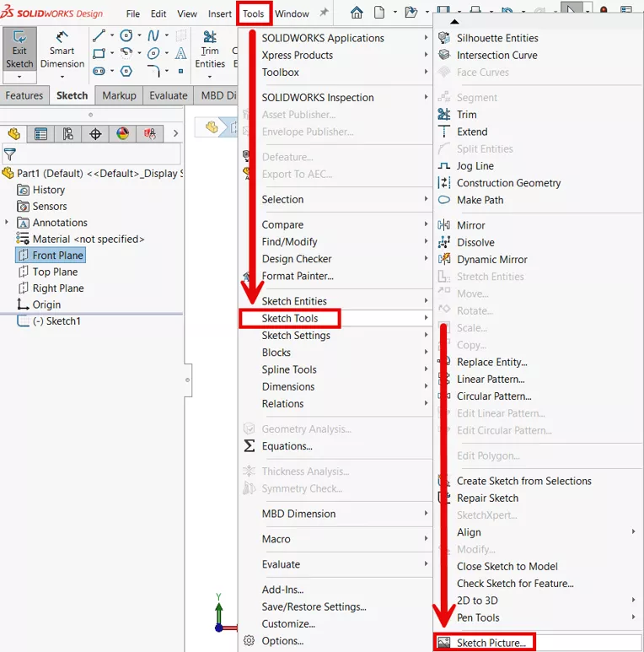
Task: Select the sketch Text tool
Action: click(x=180, y=53)
